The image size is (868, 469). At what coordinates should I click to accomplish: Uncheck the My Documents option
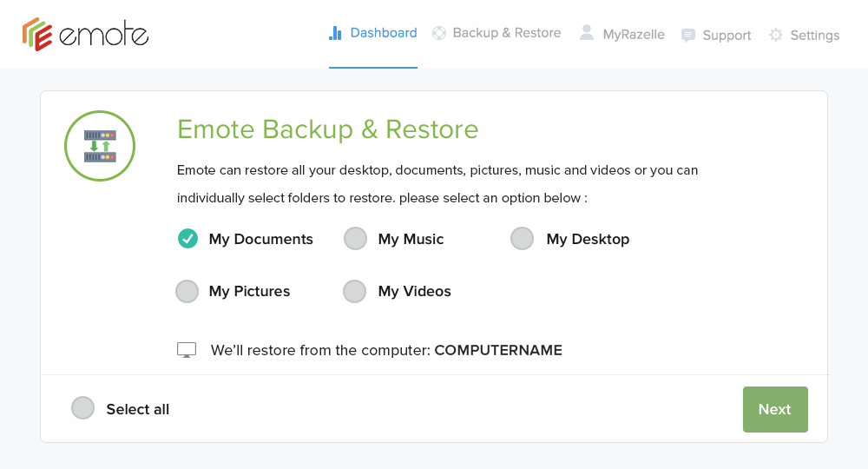coord(187,239)
